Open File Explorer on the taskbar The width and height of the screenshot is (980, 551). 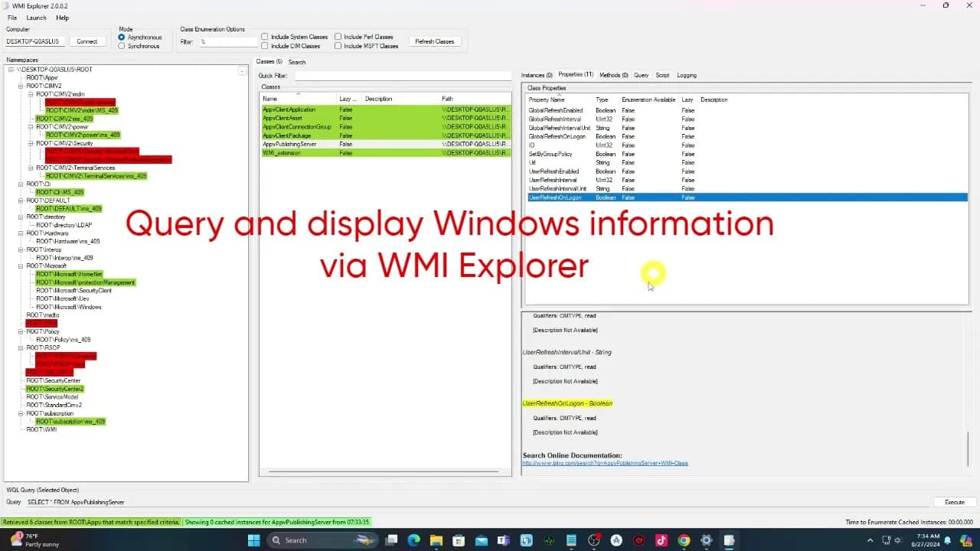(436, 540)
